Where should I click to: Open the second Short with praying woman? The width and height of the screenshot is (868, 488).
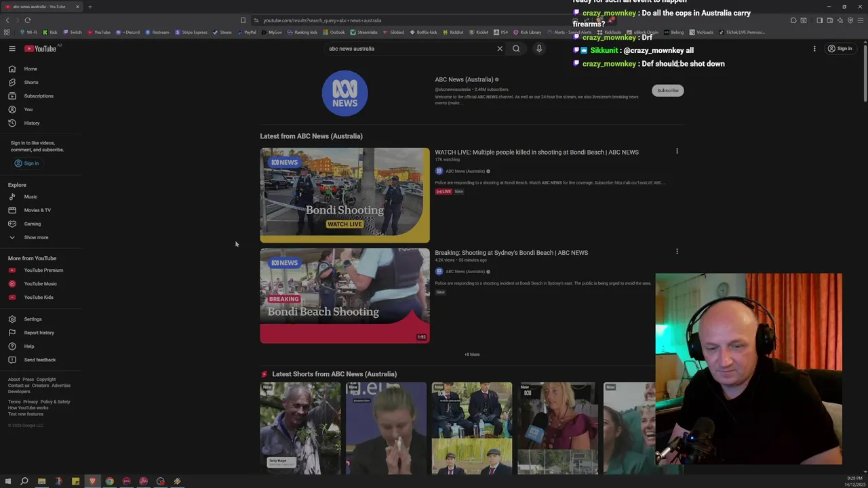tap(386, 428)
